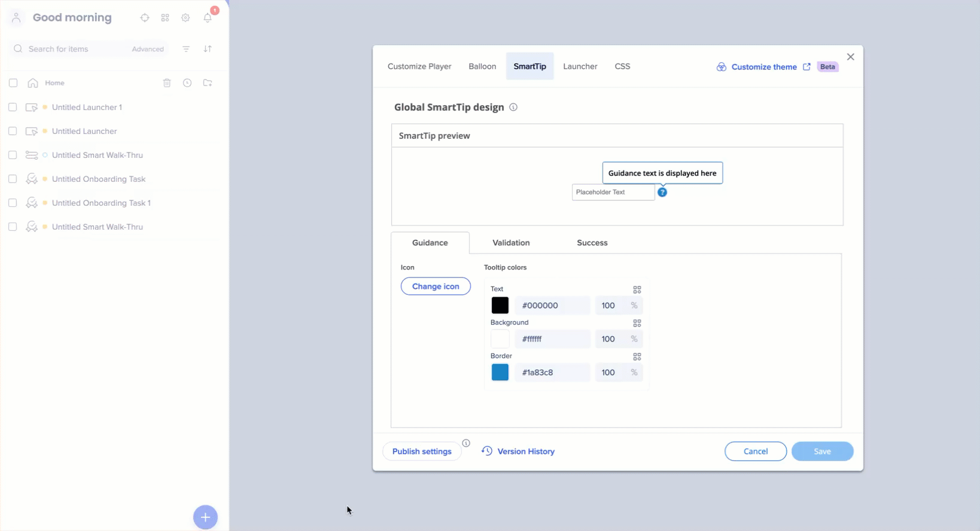Switch to the Launcher tab
This screenshot has width=980, height=531.
580,66
